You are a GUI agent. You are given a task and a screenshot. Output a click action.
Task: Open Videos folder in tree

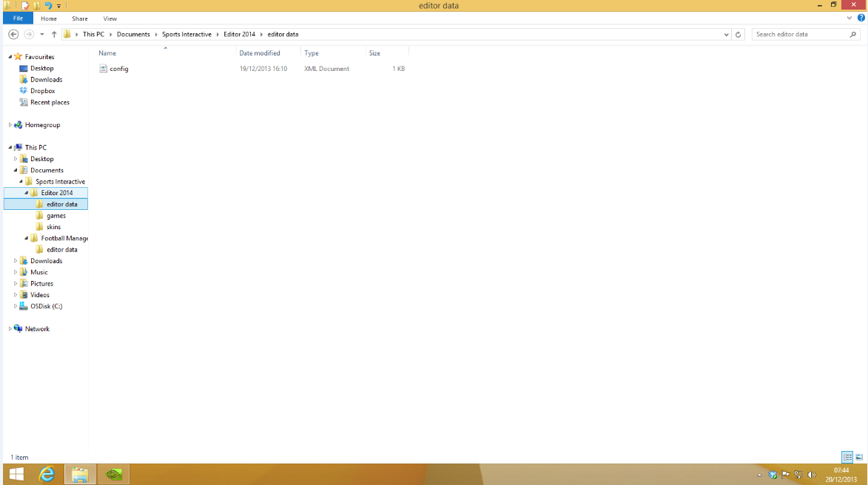point(40,295)
